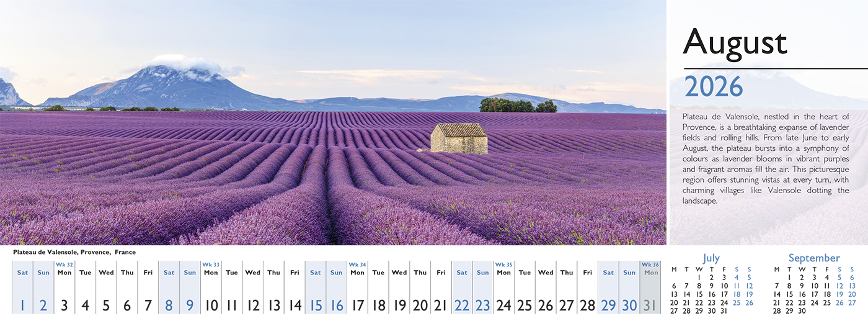
Task: Select Wednesday 19 in the August date strip
Action: click(x=399, y=287)
